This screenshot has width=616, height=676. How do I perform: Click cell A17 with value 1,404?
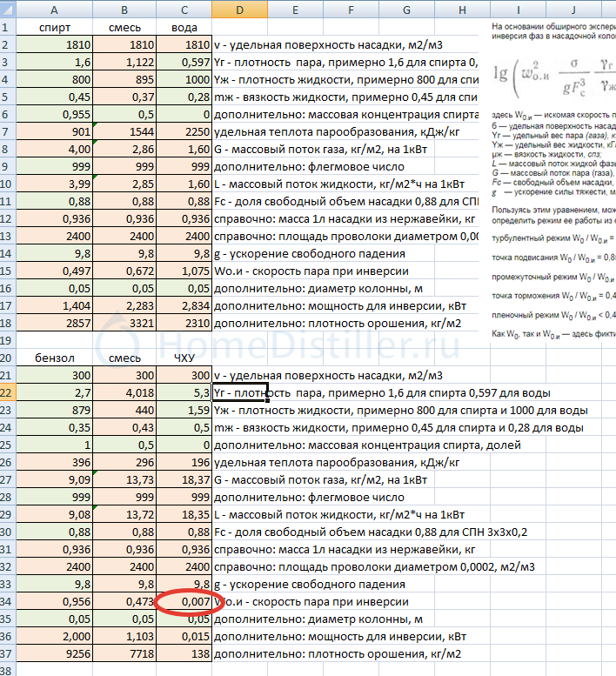point(54,305)
